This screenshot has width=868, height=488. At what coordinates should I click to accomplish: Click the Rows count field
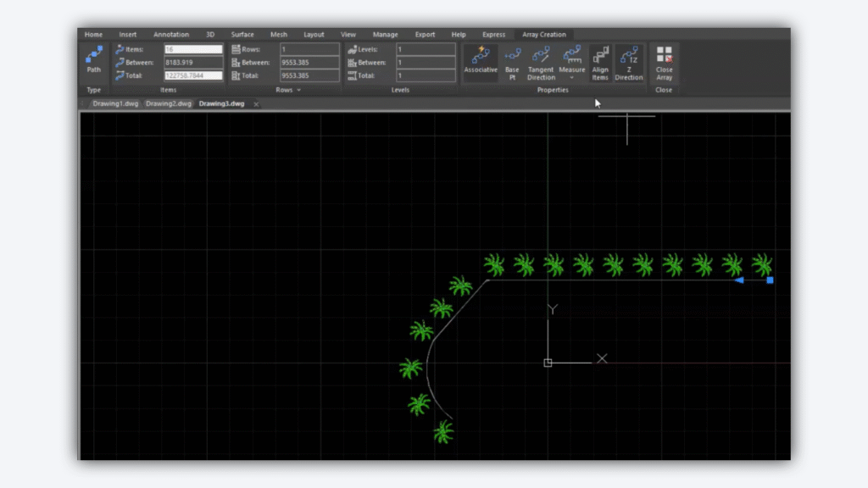[309, 50]
